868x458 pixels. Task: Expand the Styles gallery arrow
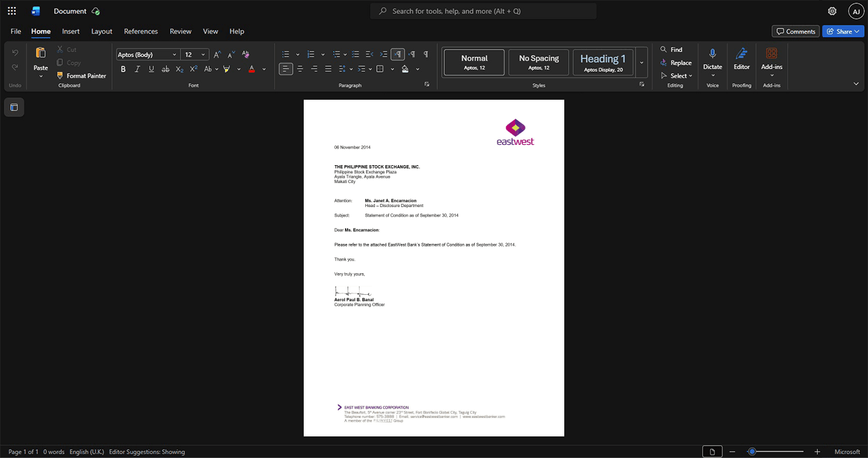[641, 62]
